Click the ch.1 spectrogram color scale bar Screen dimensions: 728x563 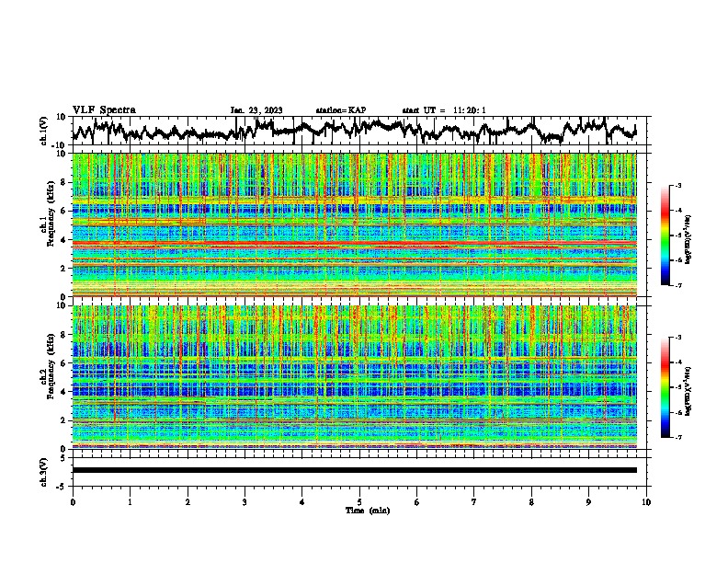click(x=665, y=236)
